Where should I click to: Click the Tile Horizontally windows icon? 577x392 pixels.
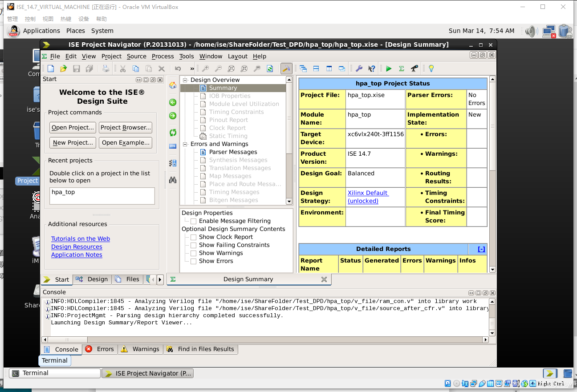(316, 69)
